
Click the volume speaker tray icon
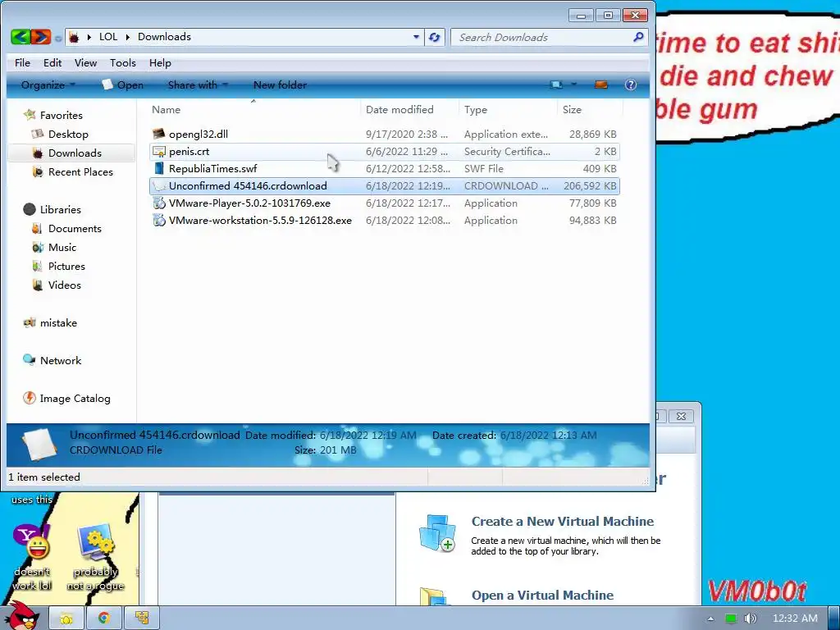coord(750,619)
